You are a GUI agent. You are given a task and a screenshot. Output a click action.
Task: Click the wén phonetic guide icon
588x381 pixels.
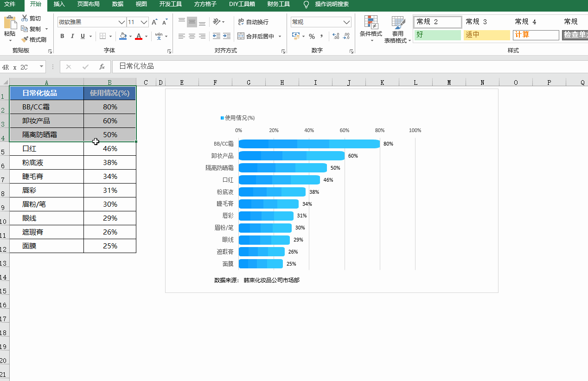point(159,36)
